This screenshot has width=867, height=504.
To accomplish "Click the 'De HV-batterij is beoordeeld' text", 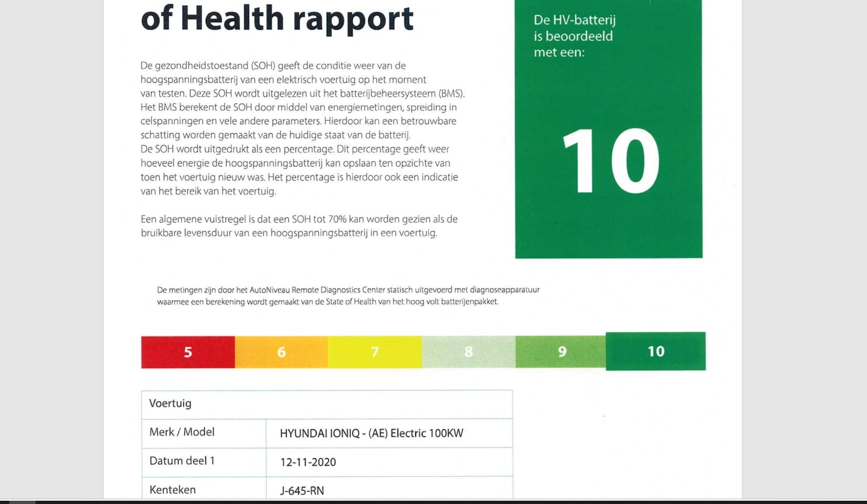I will 574,36.
